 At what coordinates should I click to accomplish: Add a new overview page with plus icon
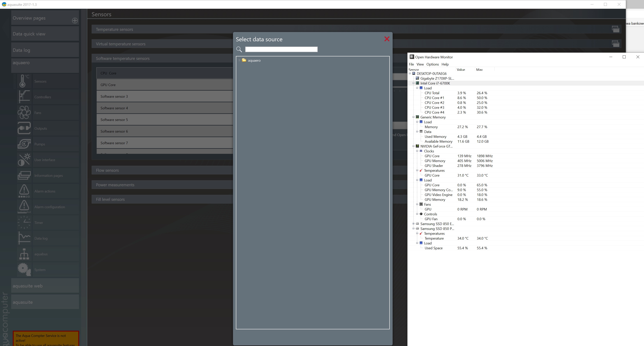[75, 21]
